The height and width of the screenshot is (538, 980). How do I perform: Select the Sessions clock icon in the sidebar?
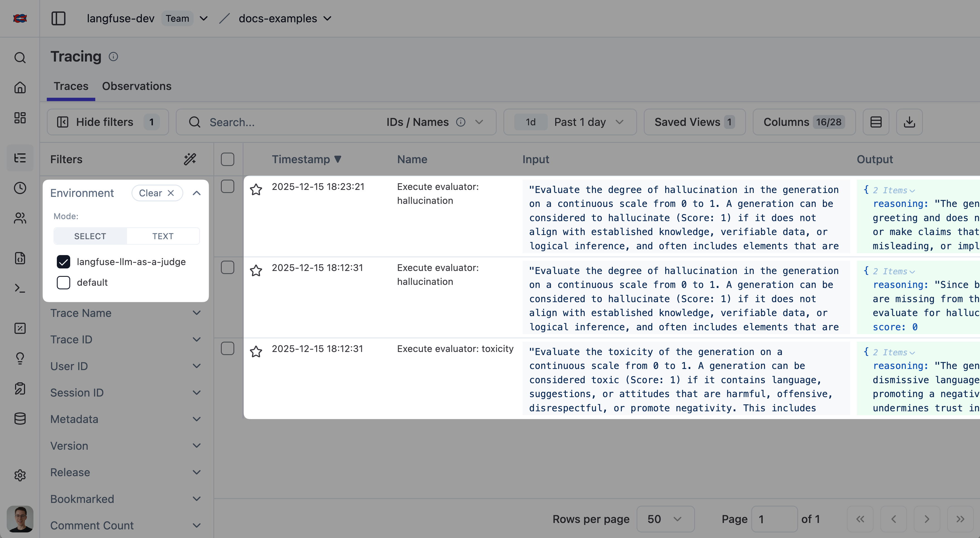click(x=20, y=188)
